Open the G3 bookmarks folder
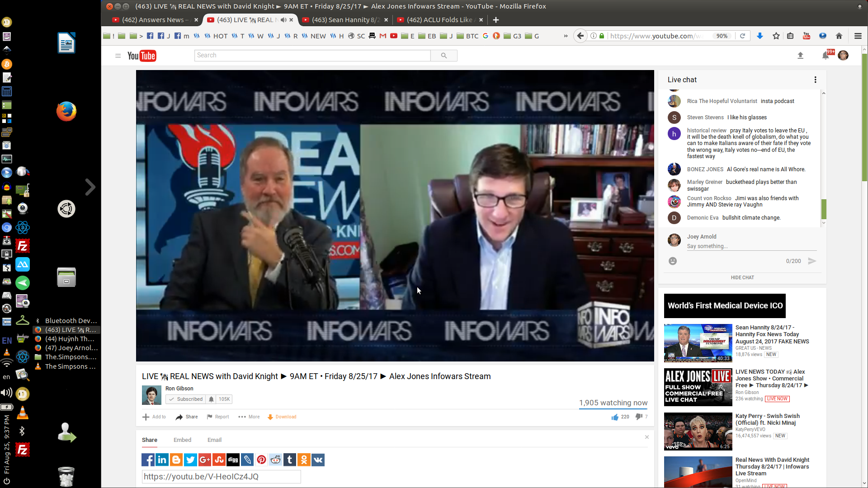This screenshot has height=488, width=868. [x=512, y=36]
